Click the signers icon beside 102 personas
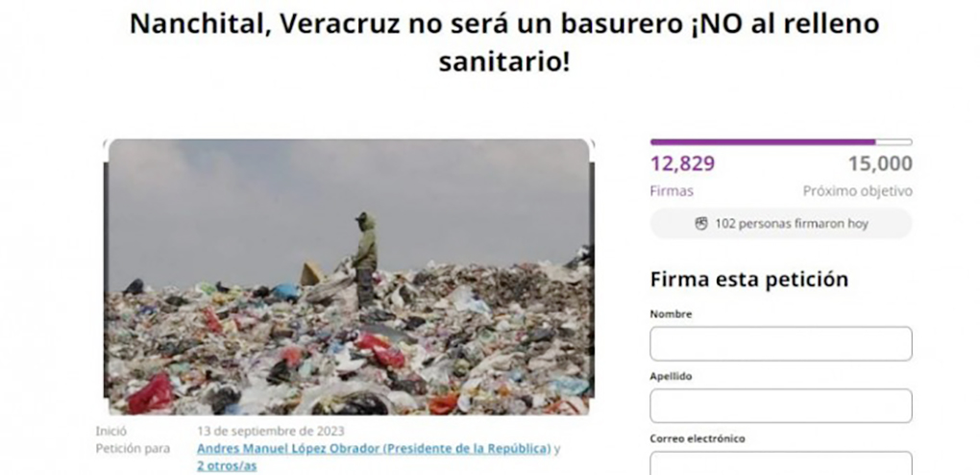 tap(701, 223)
